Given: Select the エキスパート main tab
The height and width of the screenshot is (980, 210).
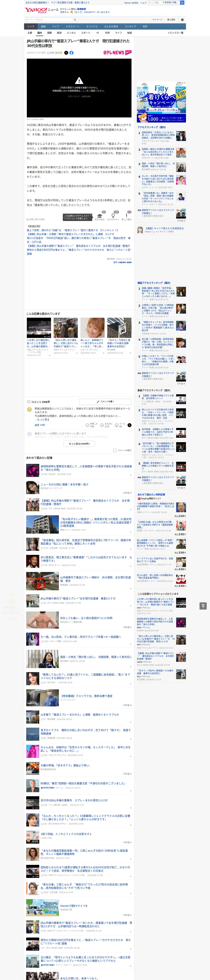Looking at the screenshot, I should click(x=72, y=26).
